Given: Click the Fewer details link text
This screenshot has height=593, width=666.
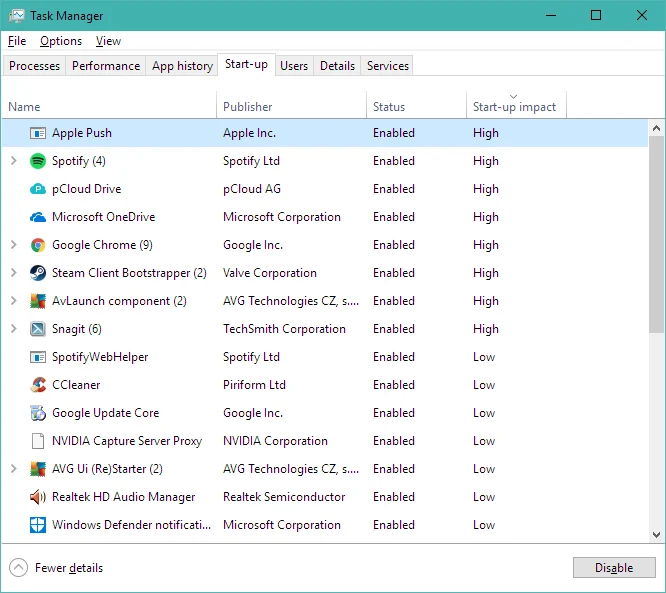Looking at the screenshot, I should 69,568.
